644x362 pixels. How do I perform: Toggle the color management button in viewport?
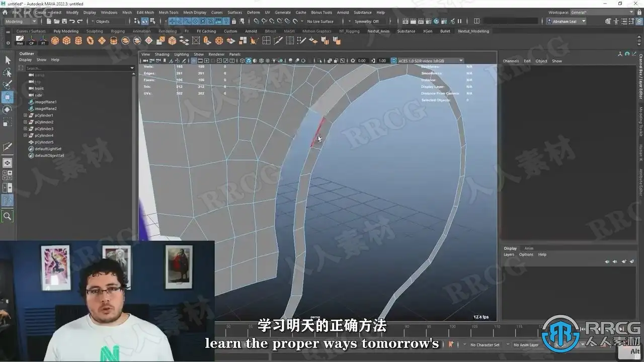pos(393,61)
